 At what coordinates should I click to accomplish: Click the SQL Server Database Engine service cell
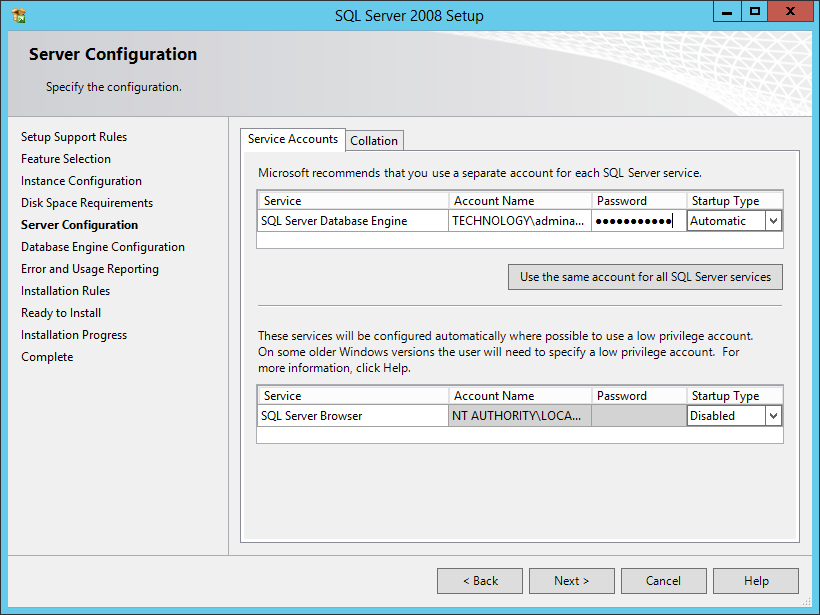pos(353,221)
